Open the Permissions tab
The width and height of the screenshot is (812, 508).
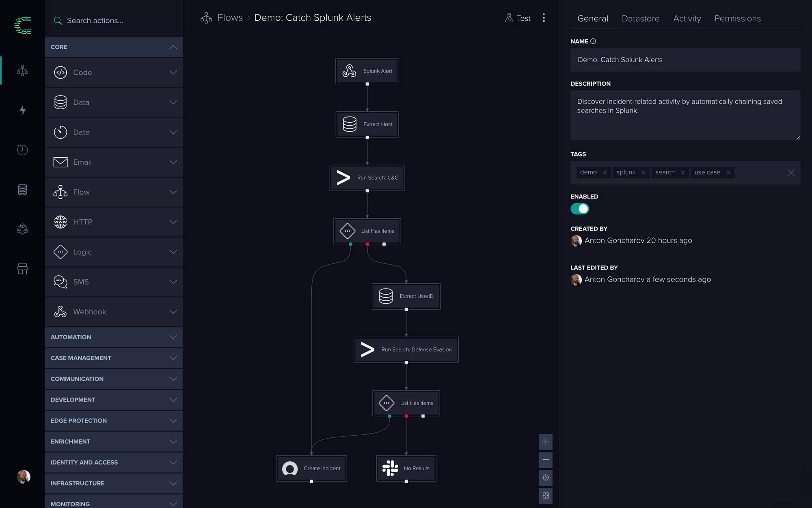click(737, 19)
